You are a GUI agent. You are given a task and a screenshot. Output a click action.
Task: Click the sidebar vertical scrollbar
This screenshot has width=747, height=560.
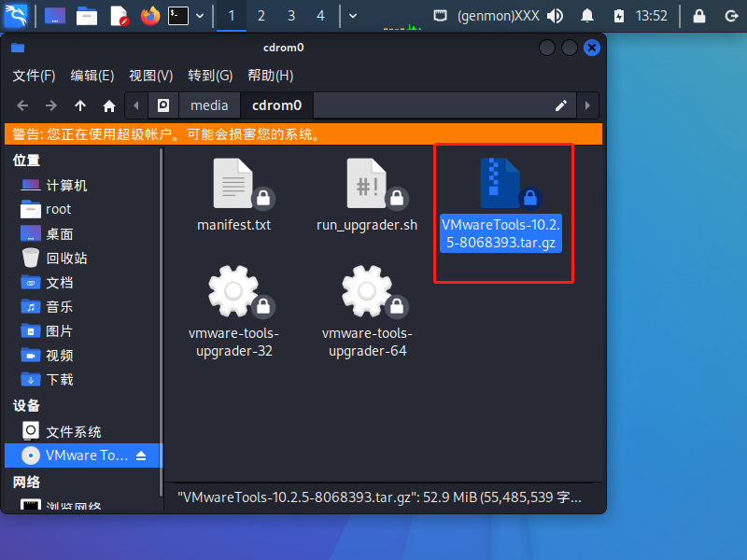point(161,322)
